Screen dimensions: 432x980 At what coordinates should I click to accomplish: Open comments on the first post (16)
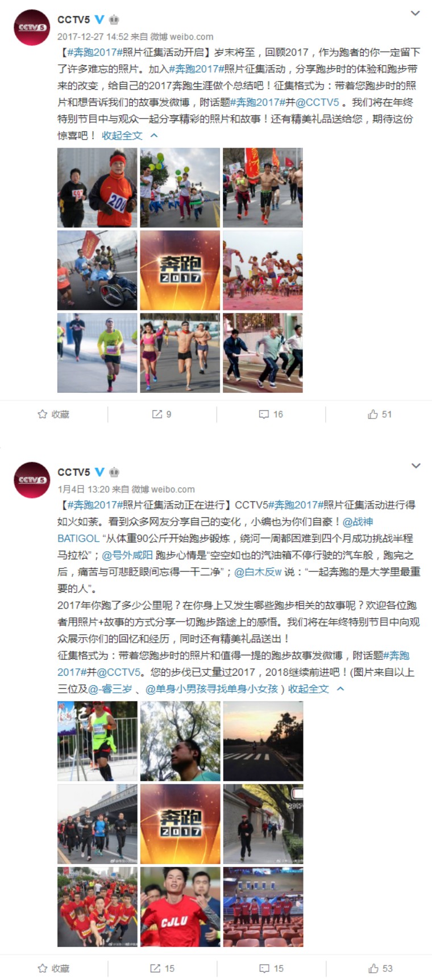click(x=271, y=414)
